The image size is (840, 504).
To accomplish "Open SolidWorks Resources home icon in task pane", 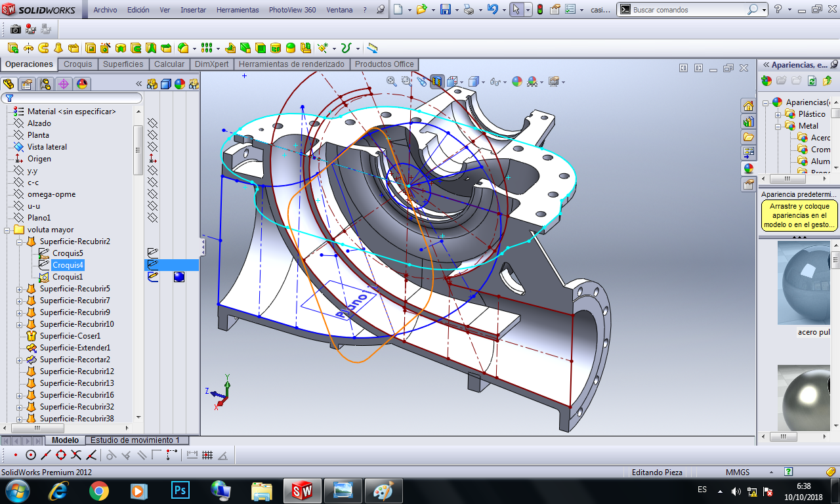I will [x=748, y=106].
